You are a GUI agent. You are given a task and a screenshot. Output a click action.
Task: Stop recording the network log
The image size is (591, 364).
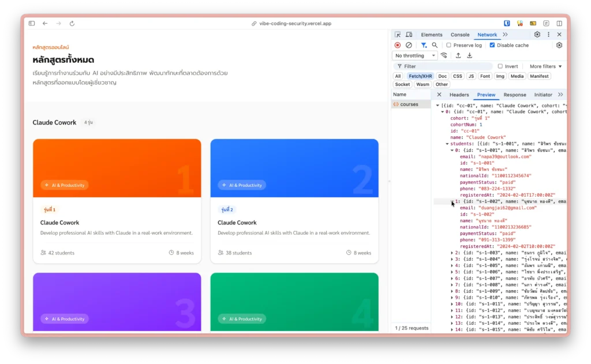click(x=398, y=45)
